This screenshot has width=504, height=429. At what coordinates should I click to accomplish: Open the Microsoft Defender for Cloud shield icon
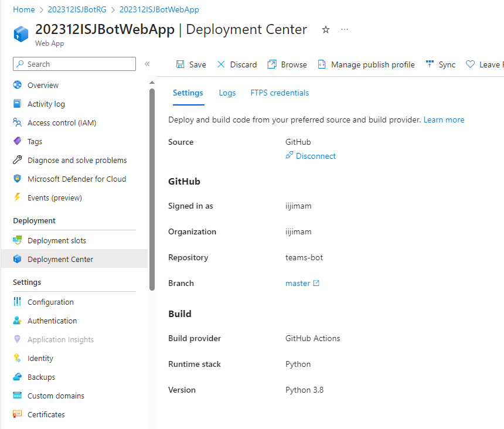pos(17,179)
